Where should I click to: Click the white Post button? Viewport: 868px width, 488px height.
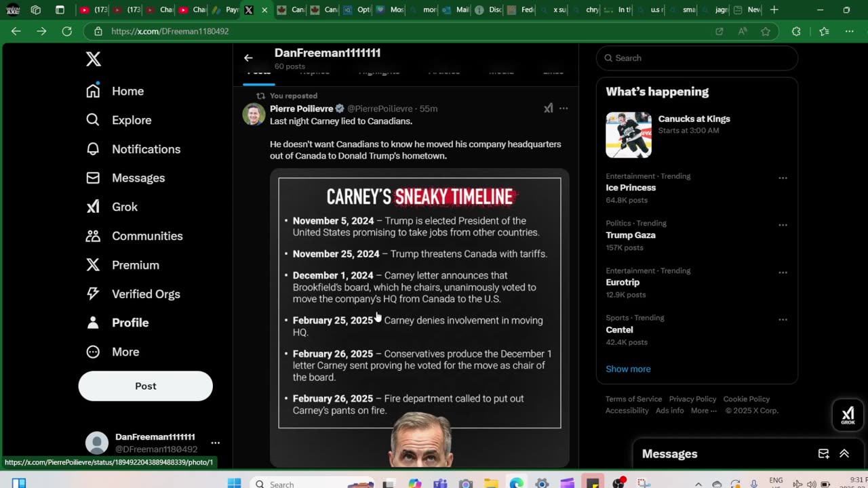coord(146,386)
